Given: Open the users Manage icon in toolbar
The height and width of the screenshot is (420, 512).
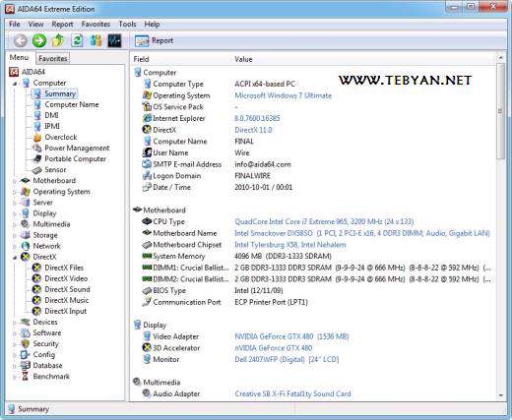Looking at the screenshot, I should 96,40.
